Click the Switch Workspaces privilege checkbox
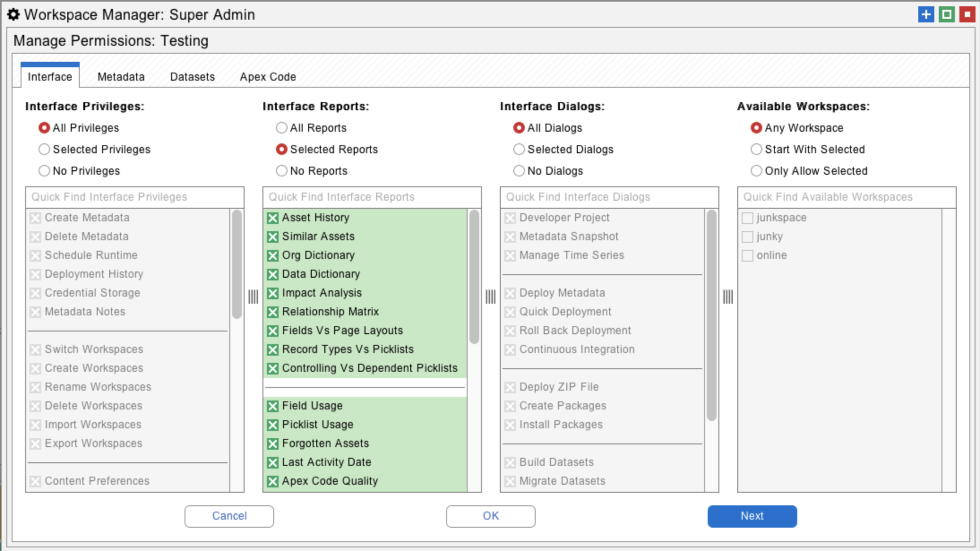980x551 pixels. (x=35, y=350)
